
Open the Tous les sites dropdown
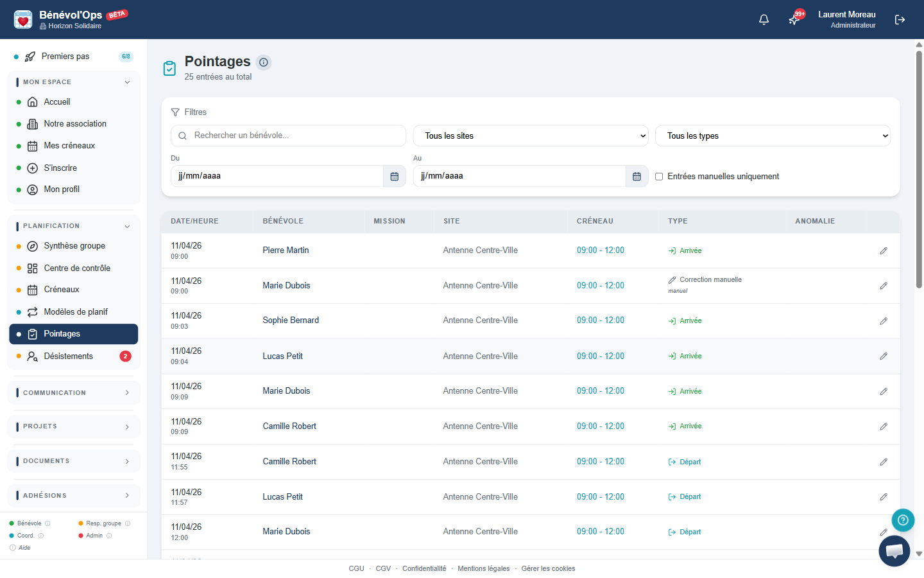point(531,136)
